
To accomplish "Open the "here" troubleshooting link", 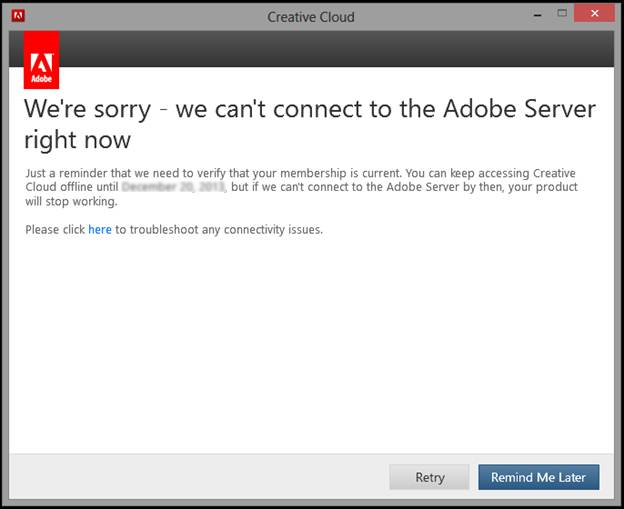I will click(x=100, y=230).
